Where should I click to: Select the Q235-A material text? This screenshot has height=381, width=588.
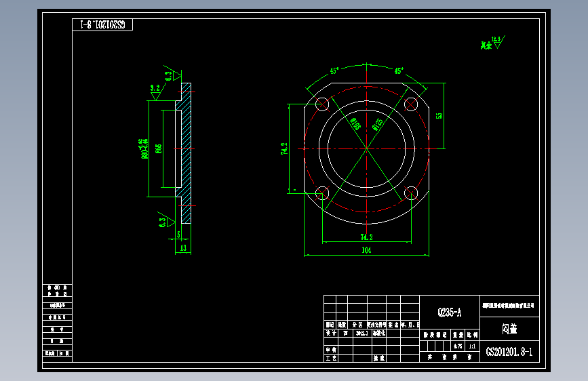[449, 312]
